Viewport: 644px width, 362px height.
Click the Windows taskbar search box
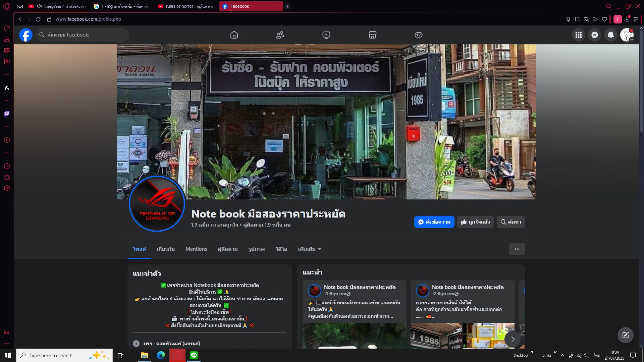pos(64,355)
